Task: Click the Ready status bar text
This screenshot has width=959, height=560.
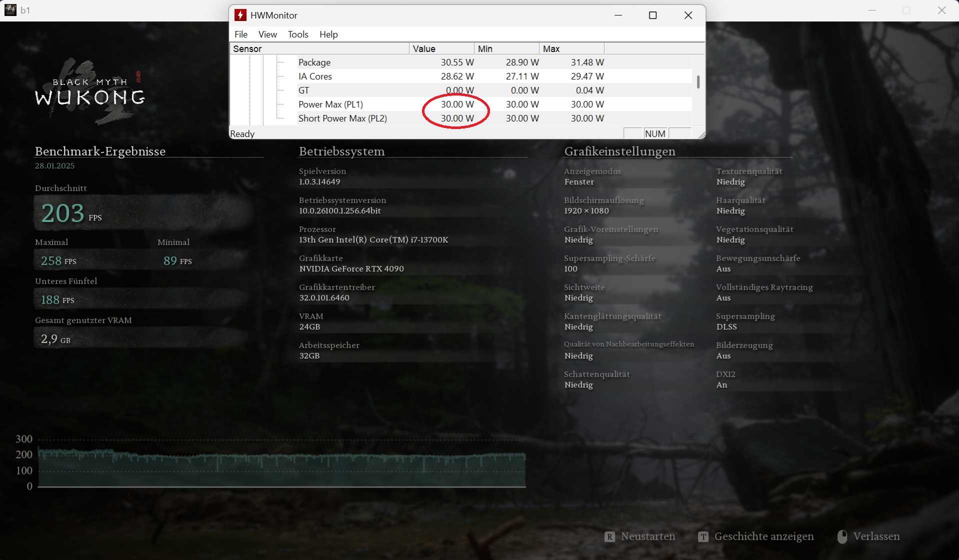Action: (242, 133)
